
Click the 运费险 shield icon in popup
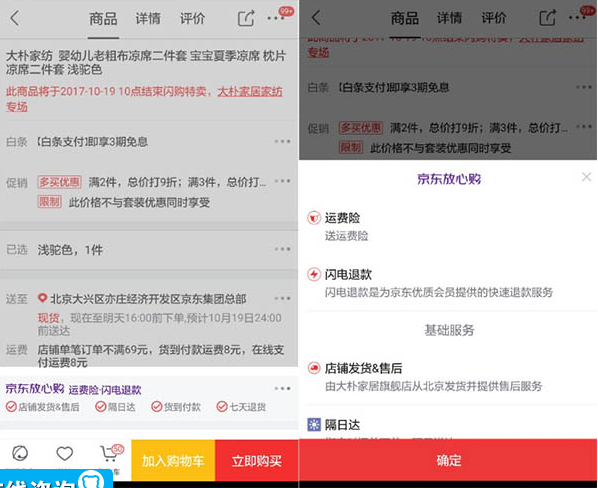[x=314, y=218]
